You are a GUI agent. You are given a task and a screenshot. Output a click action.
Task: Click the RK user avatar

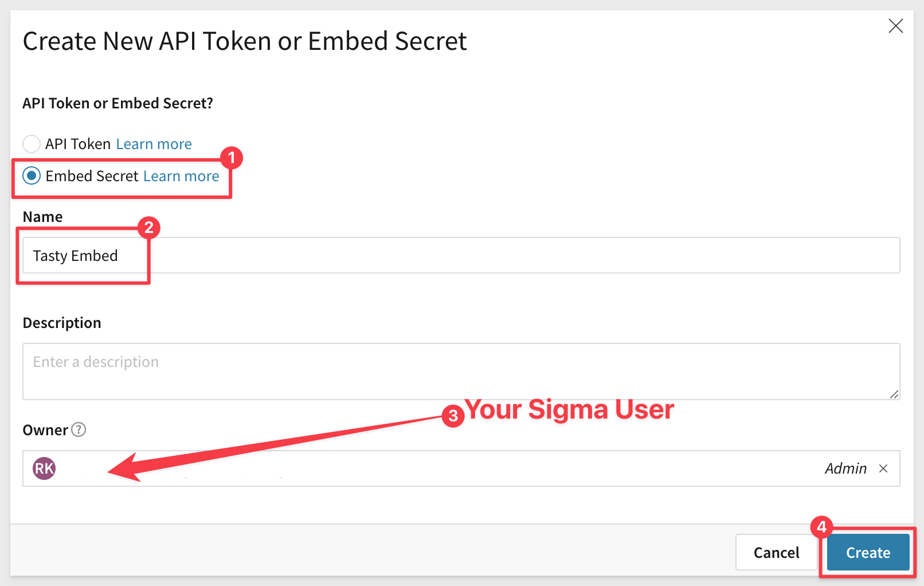(44, 468)
